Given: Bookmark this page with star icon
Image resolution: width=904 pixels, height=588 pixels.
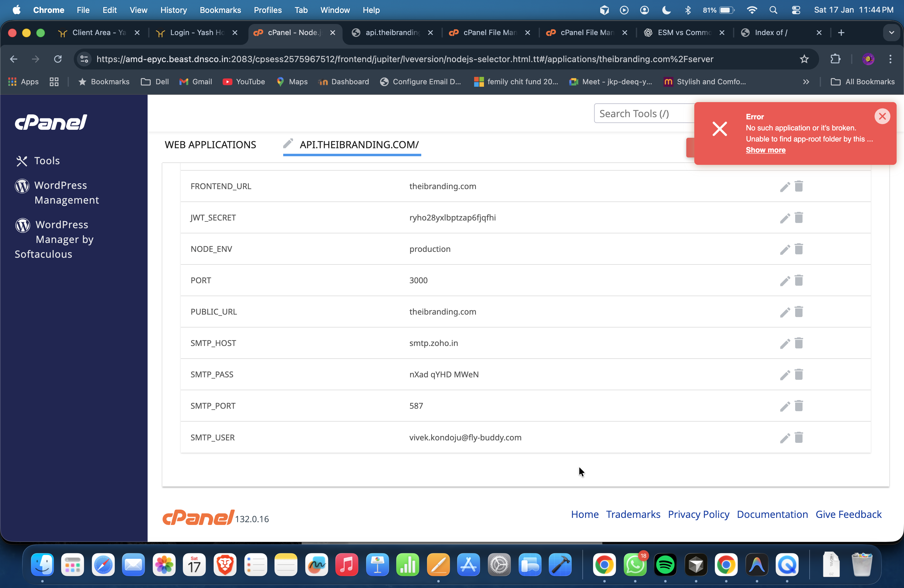Looking at the screenshot, I should (804, 59).
